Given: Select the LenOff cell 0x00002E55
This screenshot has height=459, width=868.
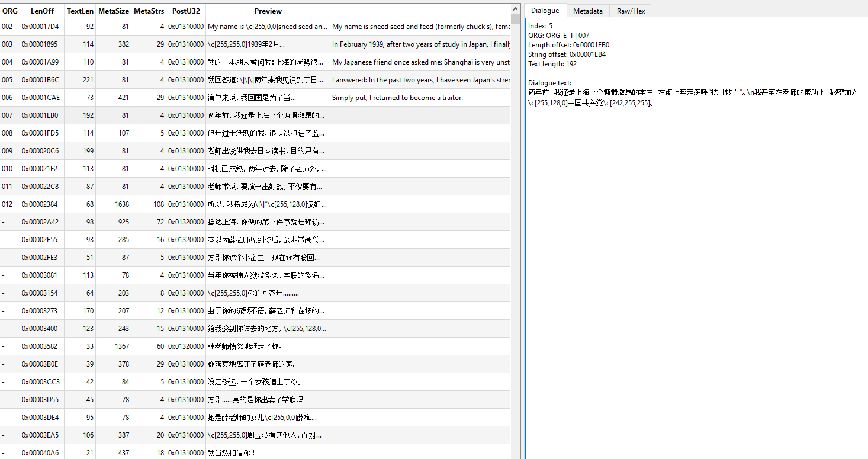Looking at the screenshot, I should [x=41, y=240].
